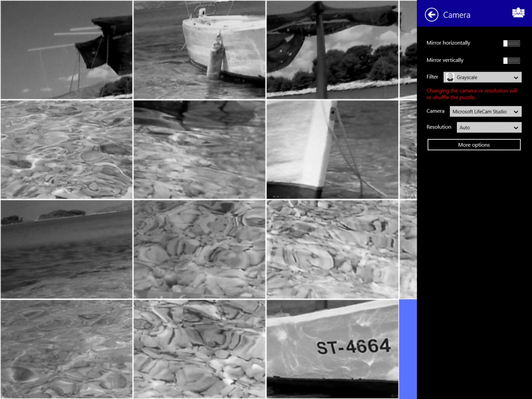Select the tile with the boat stern and buoy

click(199, 50)
